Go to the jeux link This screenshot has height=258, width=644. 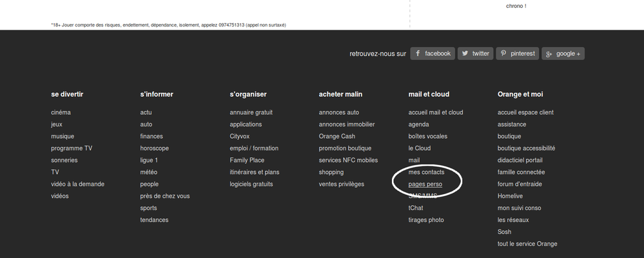[57, 124]
